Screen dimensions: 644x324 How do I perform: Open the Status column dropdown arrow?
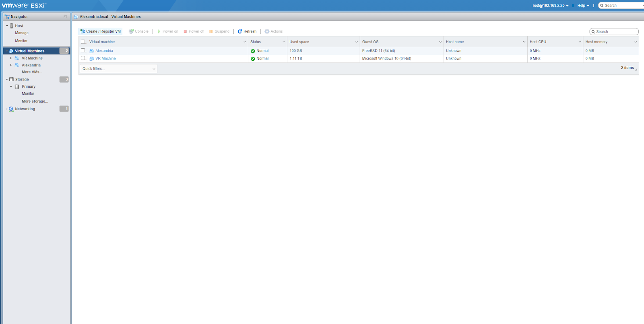click(x=284, y=42)
